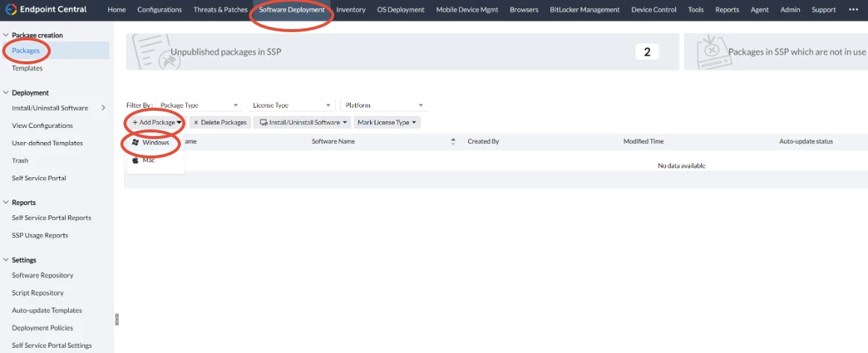The width and height of the screenshot is (868, 353).
Task: Click the Modified Time column header
Action: click(643, 141)
